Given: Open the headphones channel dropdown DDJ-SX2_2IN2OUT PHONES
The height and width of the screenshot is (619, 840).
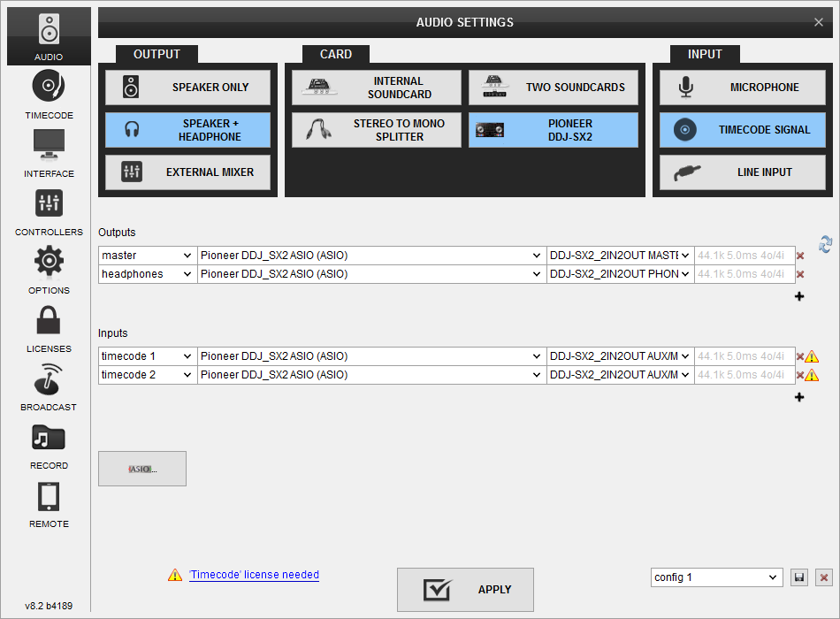Looking at the screenshot, I should (x=621, y=274).
